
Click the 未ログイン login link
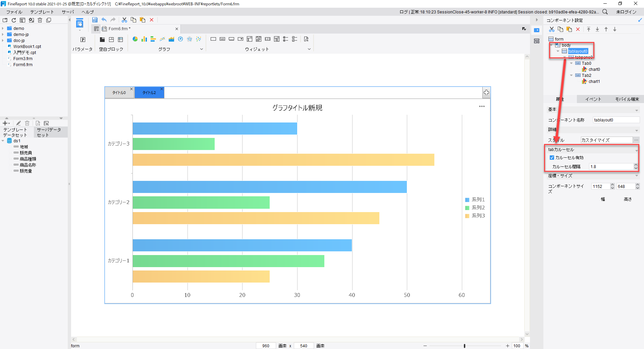tap(626, 12)
